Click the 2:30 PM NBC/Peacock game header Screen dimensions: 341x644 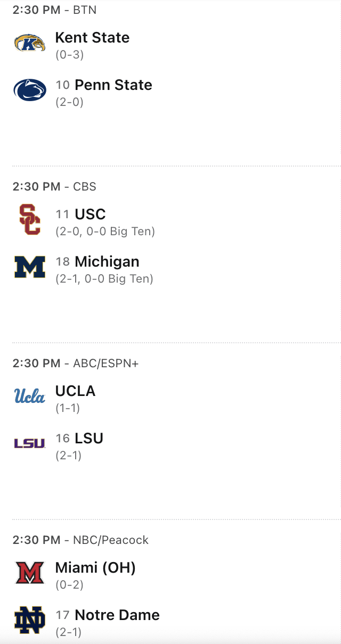click(x=80, y=540)
